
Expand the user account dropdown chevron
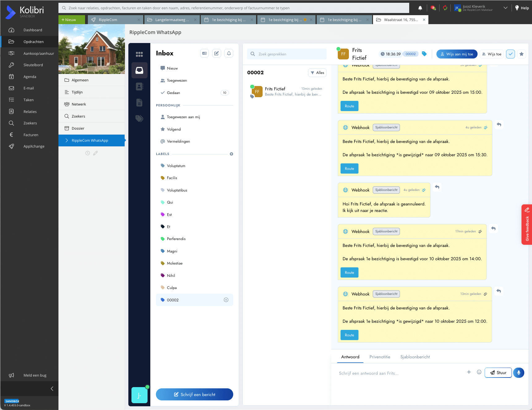(x=505, y=8)
